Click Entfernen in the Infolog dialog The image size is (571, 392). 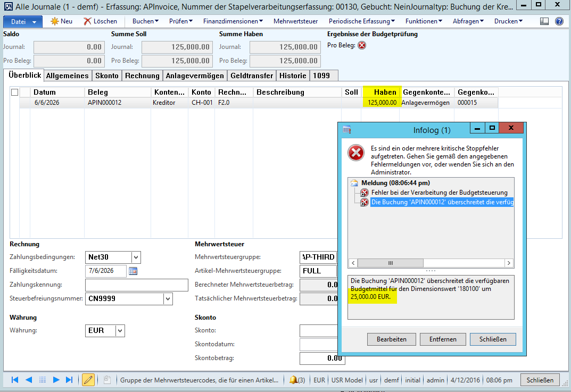[x=442, y=339]
